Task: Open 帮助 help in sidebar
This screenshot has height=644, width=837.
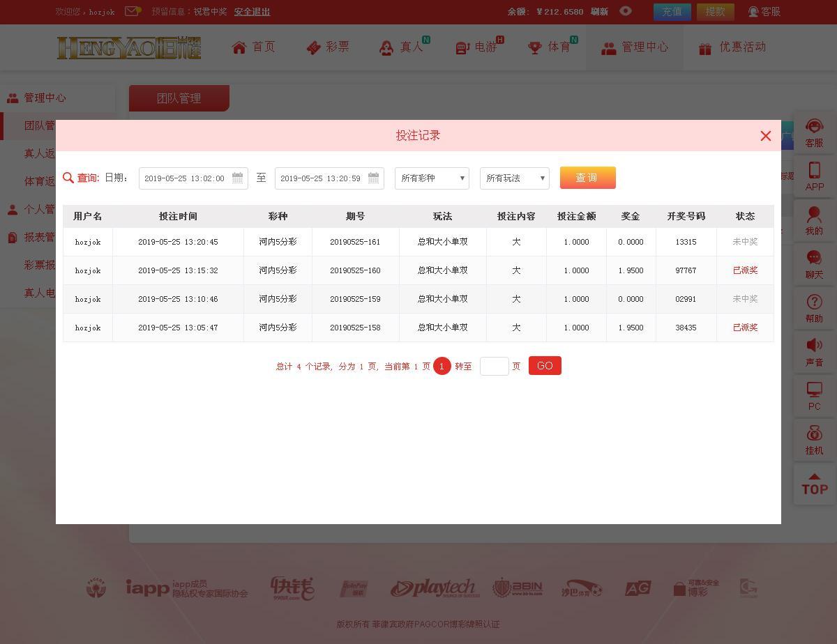Action: point(814,309)
